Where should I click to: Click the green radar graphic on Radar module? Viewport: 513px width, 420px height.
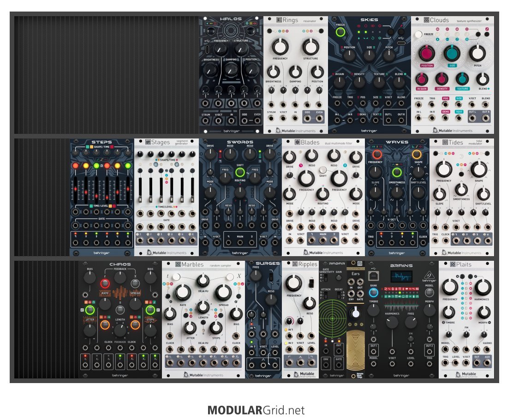pos(333,318)
